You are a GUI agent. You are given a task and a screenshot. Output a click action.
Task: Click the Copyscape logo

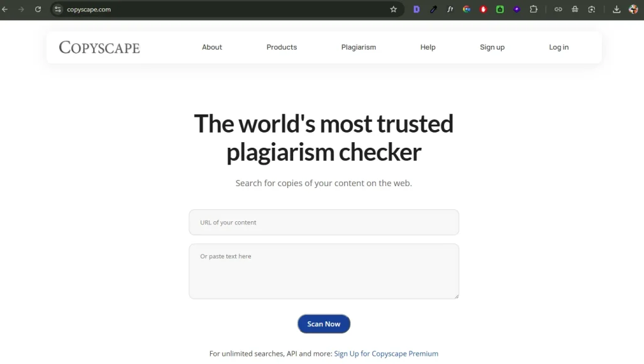click(x=99, y=47)
